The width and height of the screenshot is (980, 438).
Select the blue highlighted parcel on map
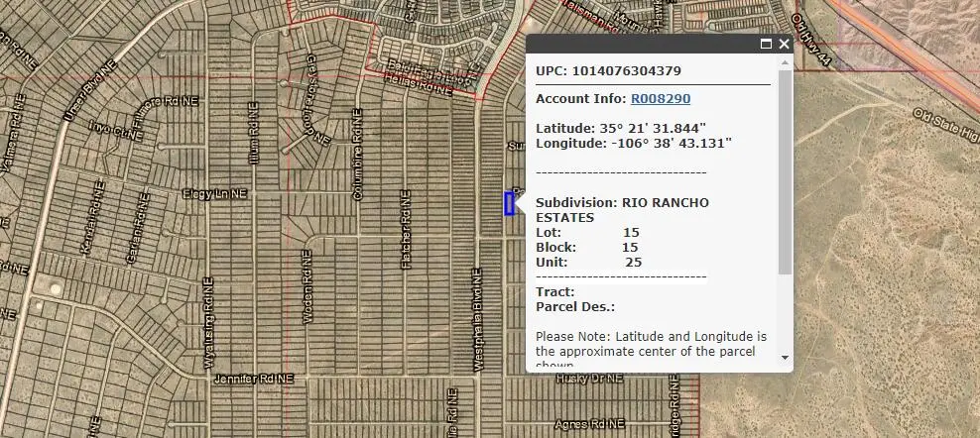click(x=509, y=203)
